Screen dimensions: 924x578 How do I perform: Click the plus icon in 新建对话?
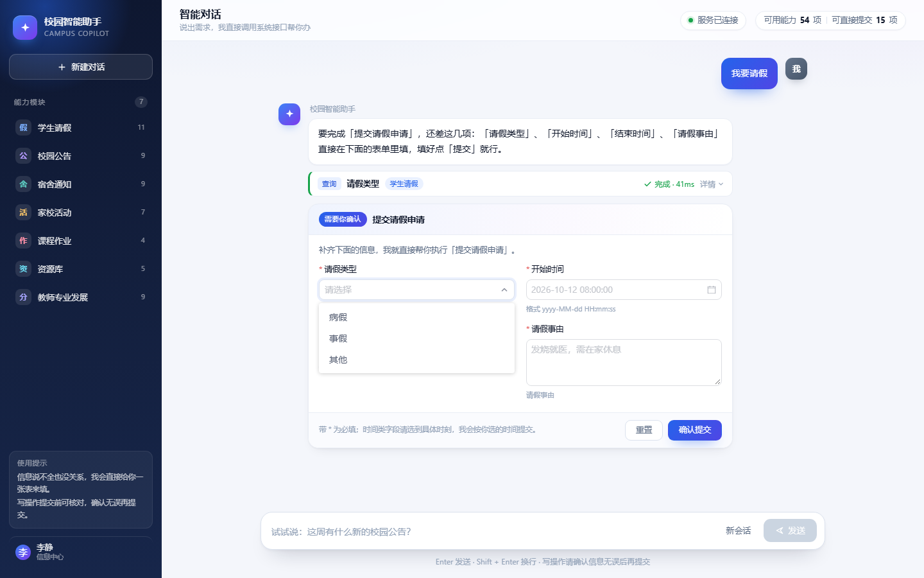point(62,67)
